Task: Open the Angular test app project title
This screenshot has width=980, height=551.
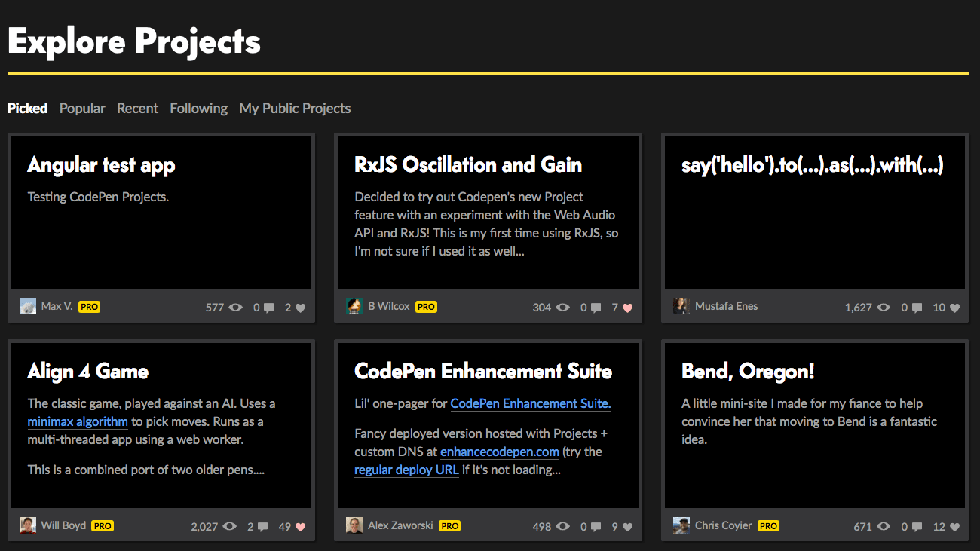Action: click(x=100, y=164)
